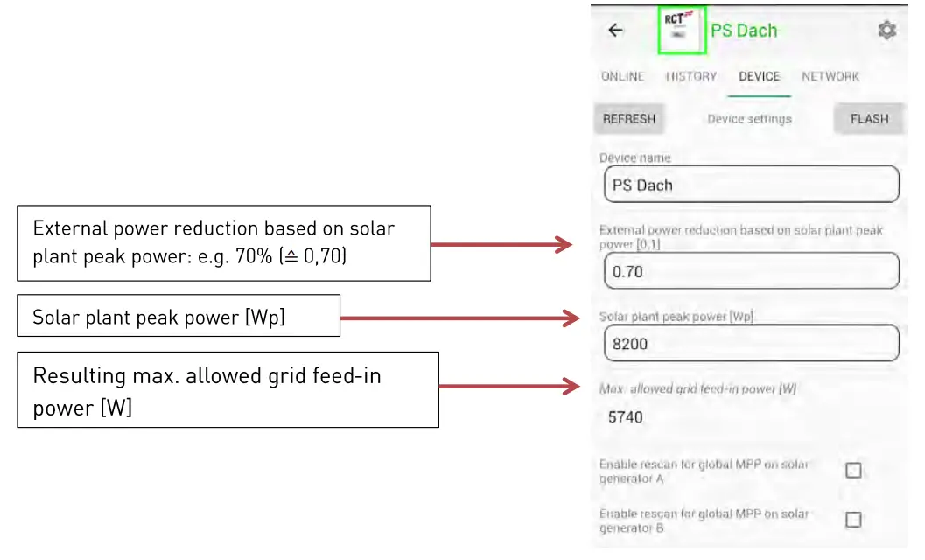Click the RCT device logo
The height and width of the screenshot is (560, 925).
coord(682,30)
